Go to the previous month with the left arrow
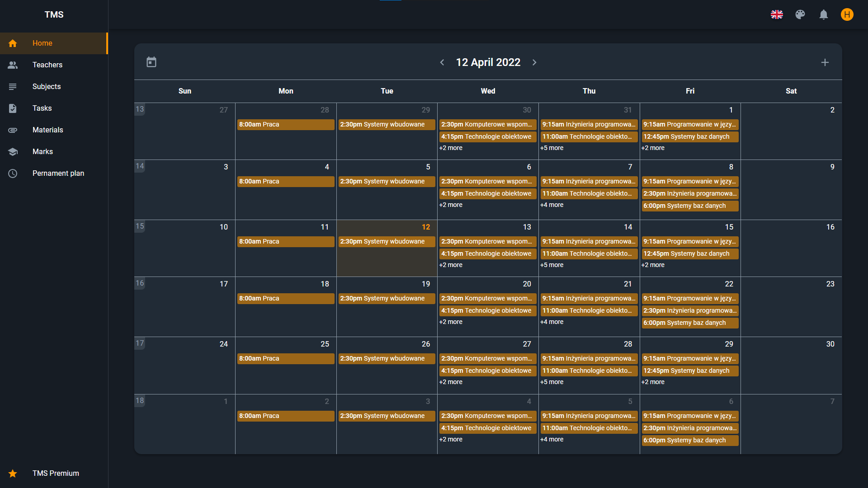This screenshot has height=488, width=868. [x=442, y=62]
